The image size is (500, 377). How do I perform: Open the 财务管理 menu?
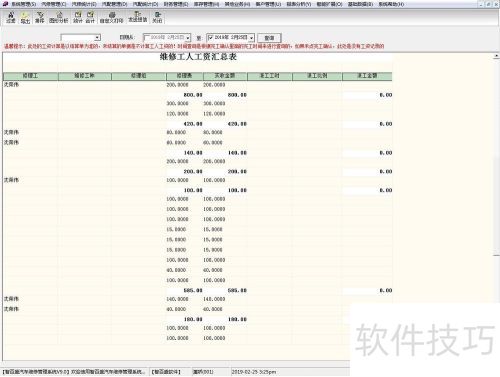click(176, 4)
